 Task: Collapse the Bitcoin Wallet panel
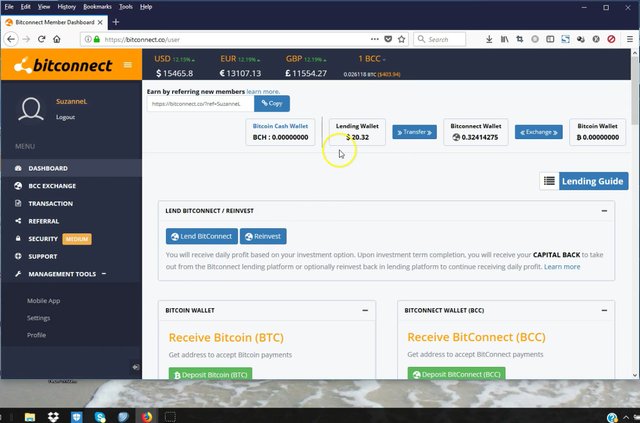point(365,310)
